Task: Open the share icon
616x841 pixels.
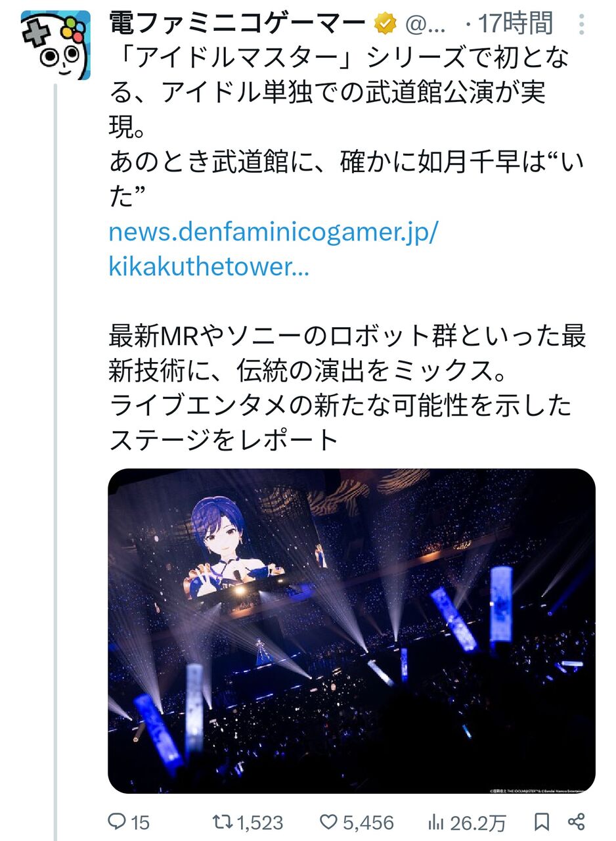Action: click(x=576, y=821)
